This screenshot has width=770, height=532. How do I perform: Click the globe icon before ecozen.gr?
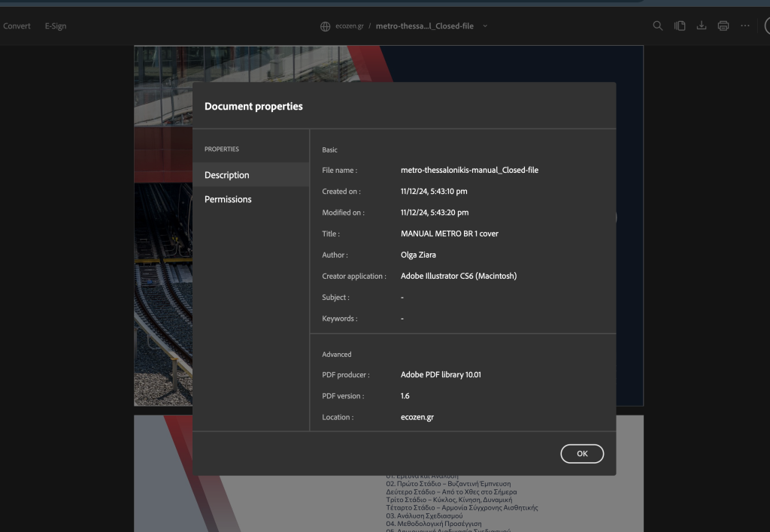325,26
